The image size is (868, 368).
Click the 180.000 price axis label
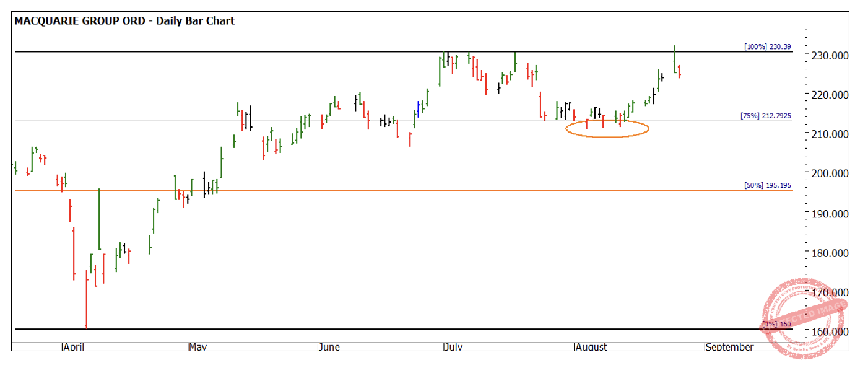coord(830,253)
